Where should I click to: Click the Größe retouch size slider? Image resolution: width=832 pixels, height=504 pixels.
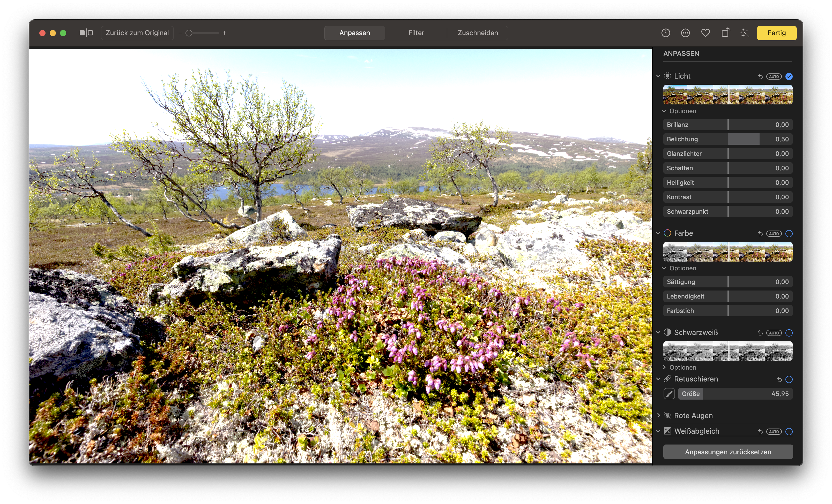coord(736,394)
